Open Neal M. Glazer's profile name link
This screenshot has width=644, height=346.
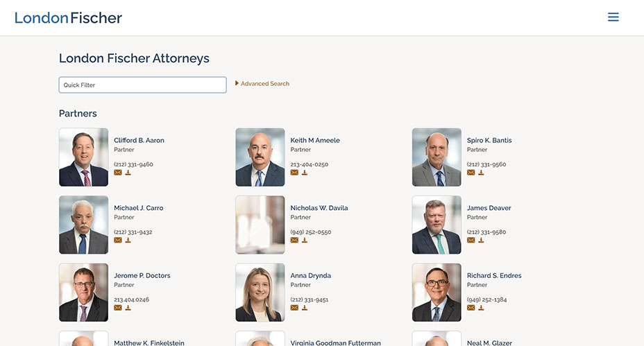[x=489, y=343]
